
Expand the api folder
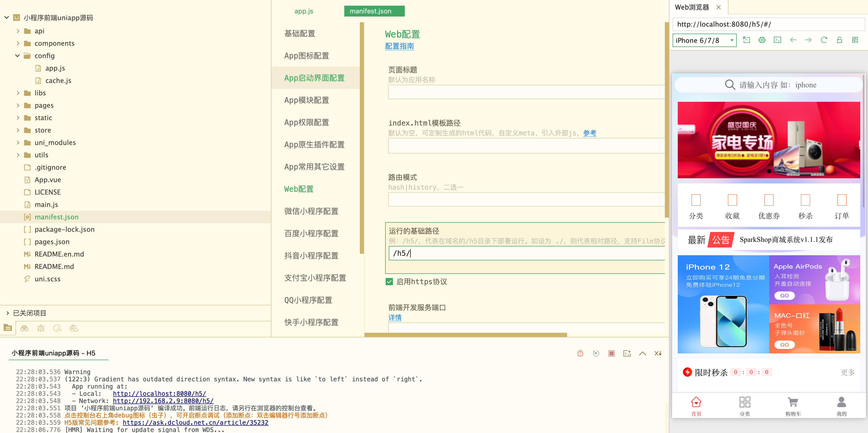coord(18,31)
